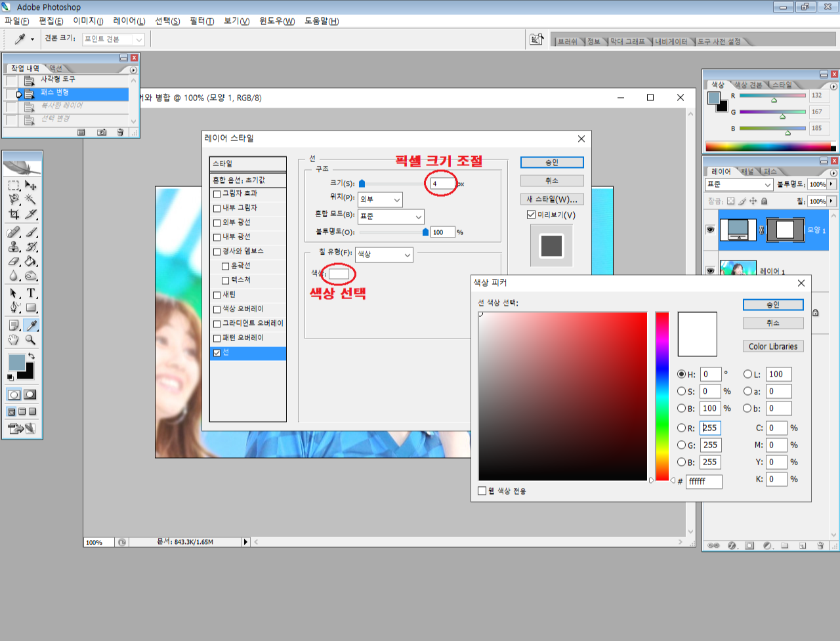Switch to the 색상 견본 tab
Image resolution: width=840 pixels, height=641 pixels.
[x=748, y=85]
